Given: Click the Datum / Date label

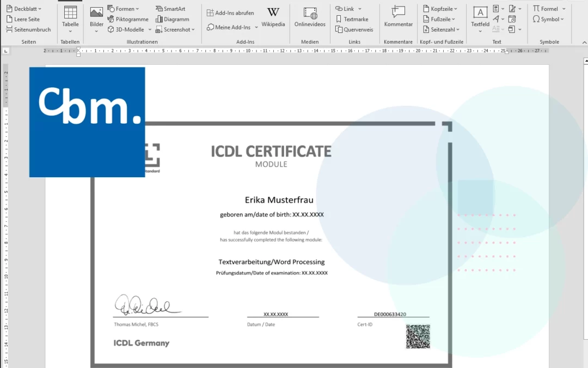Looking at the screenshot, I should pos(261,324).
